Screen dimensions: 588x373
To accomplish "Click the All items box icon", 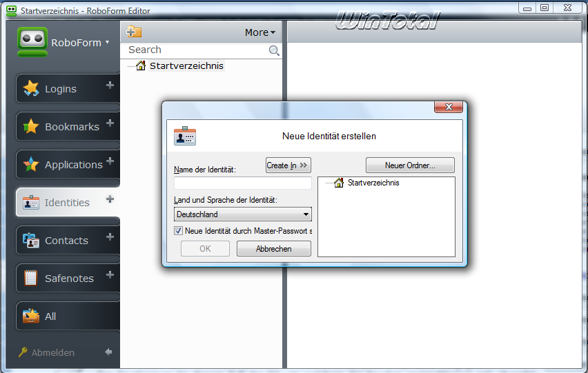I will [x=31, y=316].
